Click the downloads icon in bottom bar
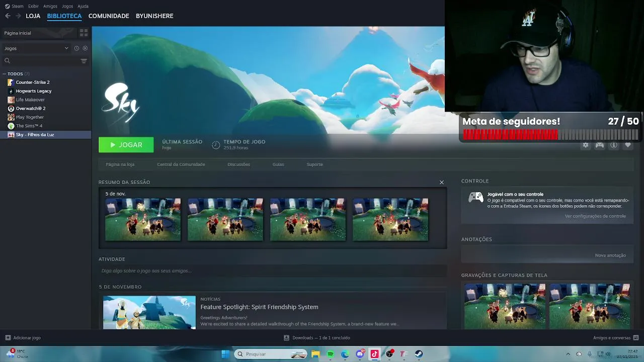This screenshot has width=644, height=362. click(286, 338)
